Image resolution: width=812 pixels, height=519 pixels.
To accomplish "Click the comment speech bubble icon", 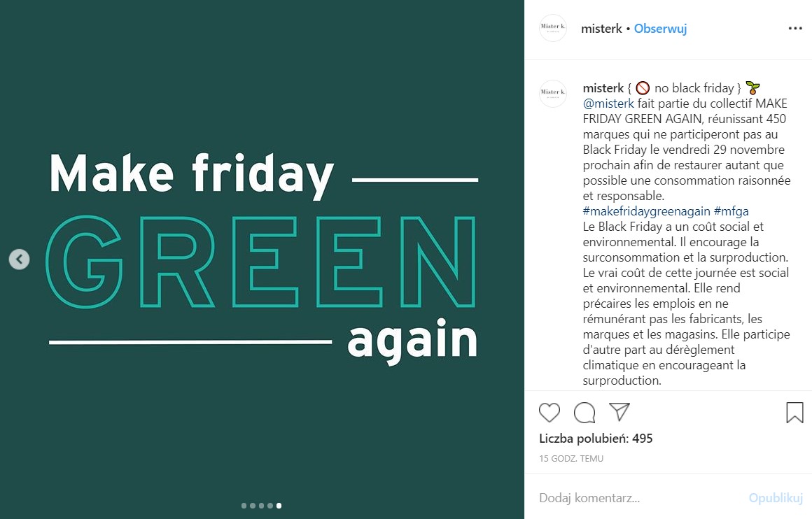I will (x=584, y=413).
